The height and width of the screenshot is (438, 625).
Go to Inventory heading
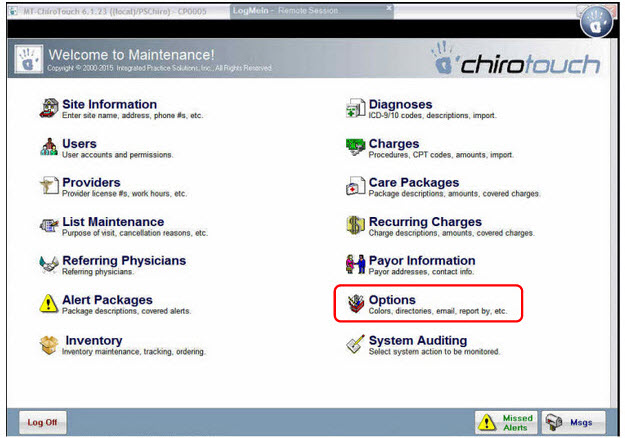point(94,340)
